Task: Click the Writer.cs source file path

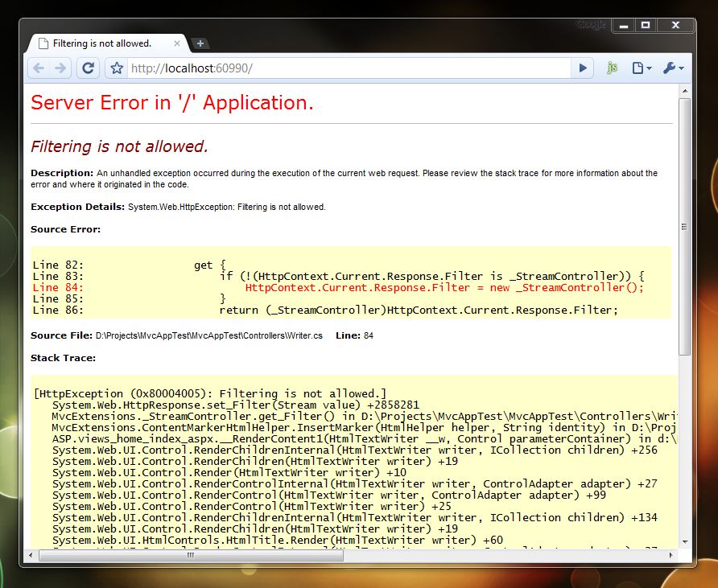Action: pos(208,335)
